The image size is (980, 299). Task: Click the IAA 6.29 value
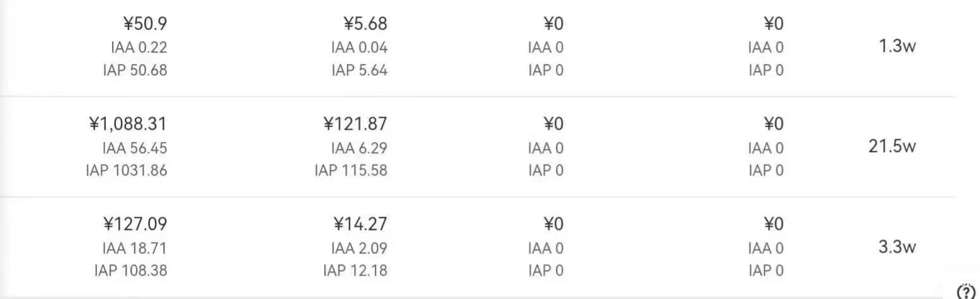coord(359,148)
